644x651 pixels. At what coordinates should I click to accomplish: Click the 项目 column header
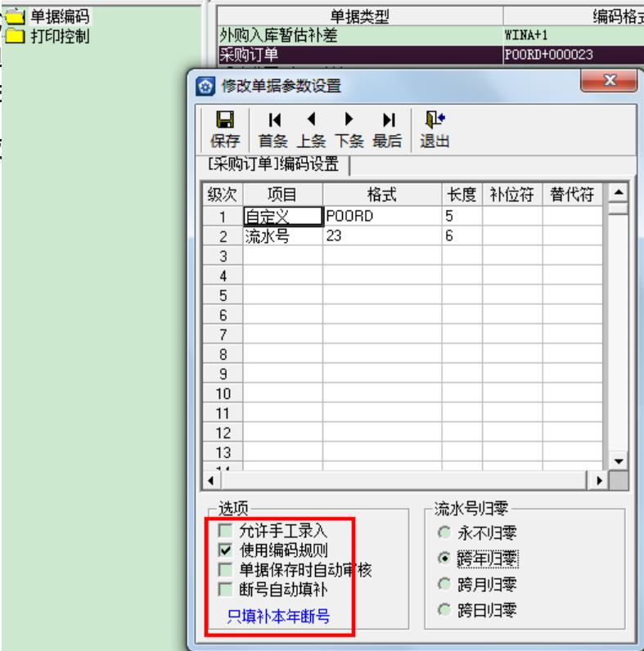(282, 195)
